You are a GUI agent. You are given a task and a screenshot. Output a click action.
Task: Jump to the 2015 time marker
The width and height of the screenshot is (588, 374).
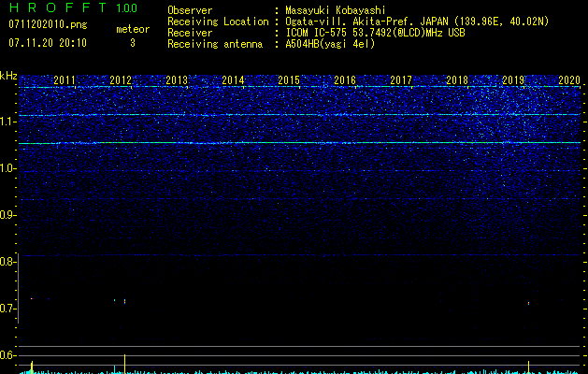289,81
